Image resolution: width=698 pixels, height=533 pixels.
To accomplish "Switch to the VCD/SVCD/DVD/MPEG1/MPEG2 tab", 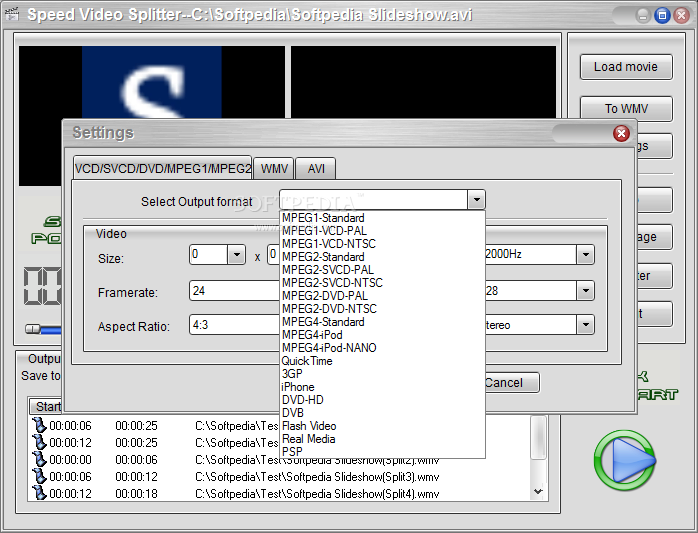I will pyautogui.click(x=162, y=168).
